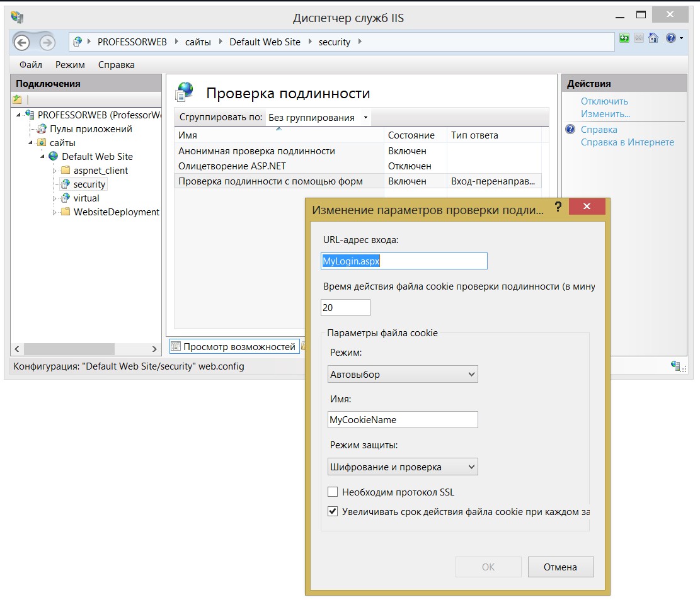This screenshot has height=600, width=700.
Task: Open the help icon dropdown arrow
Action: (681, 38)
